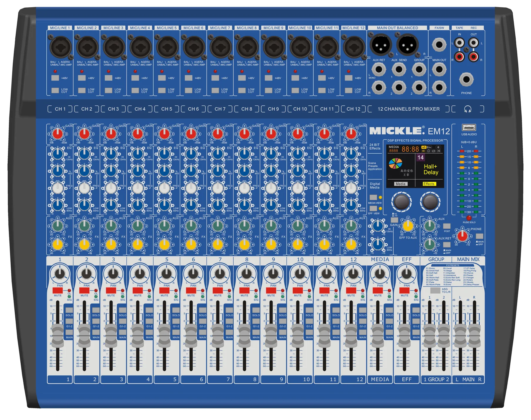Click the MEDIA channel fader
This screenshot has width=531, height=420.
(378, 336)
